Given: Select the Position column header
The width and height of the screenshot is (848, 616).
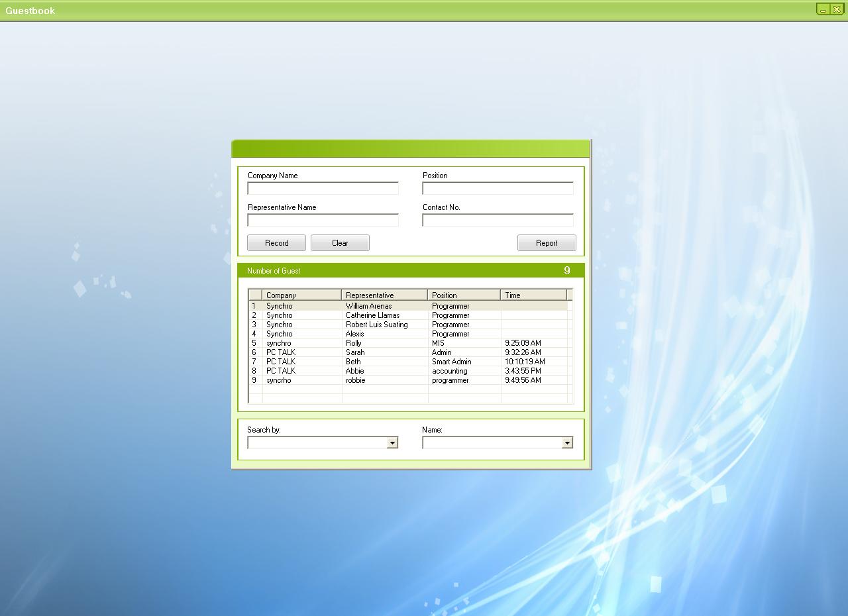Looking at the screenshot, I should (x=464, y=295).
